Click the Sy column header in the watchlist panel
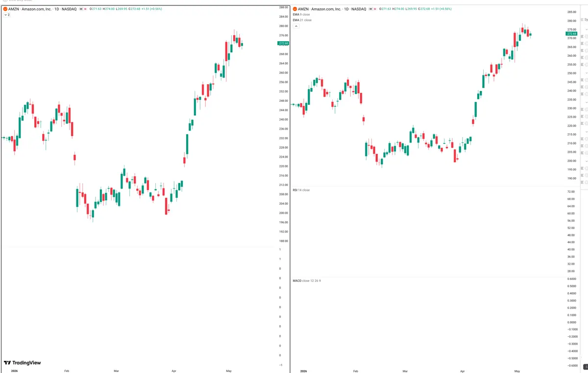Screen dimensions: 588x373 pyautogui.click(x=586, y=20)
